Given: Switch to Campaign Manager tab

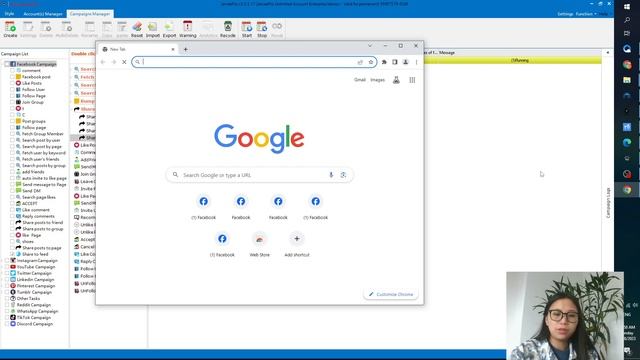Looking at the screenshot, I should pyautogui.click(x=90, y=13).
